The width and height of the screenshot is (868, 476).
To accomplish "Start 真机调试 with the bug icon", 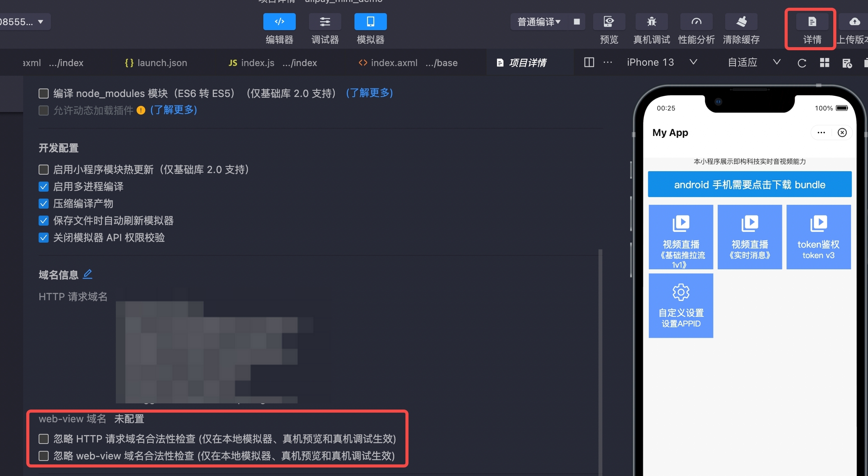I will point(651,22).
